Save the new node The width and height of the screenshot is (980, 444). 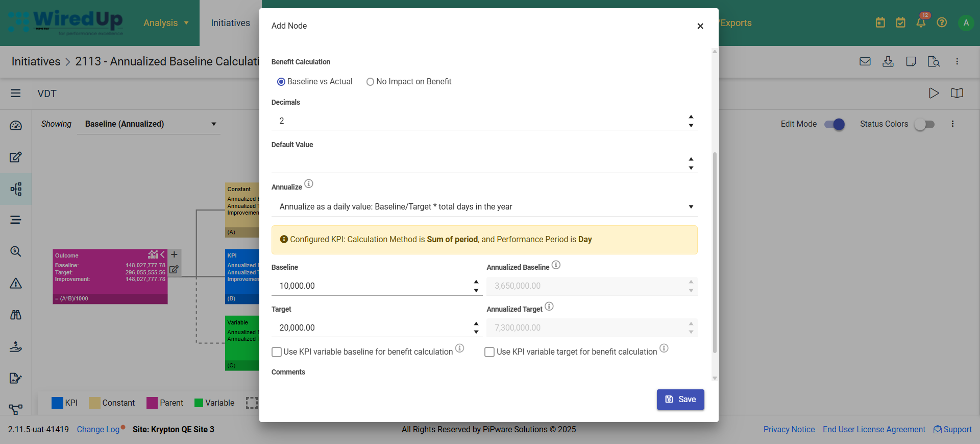(680, 400)
